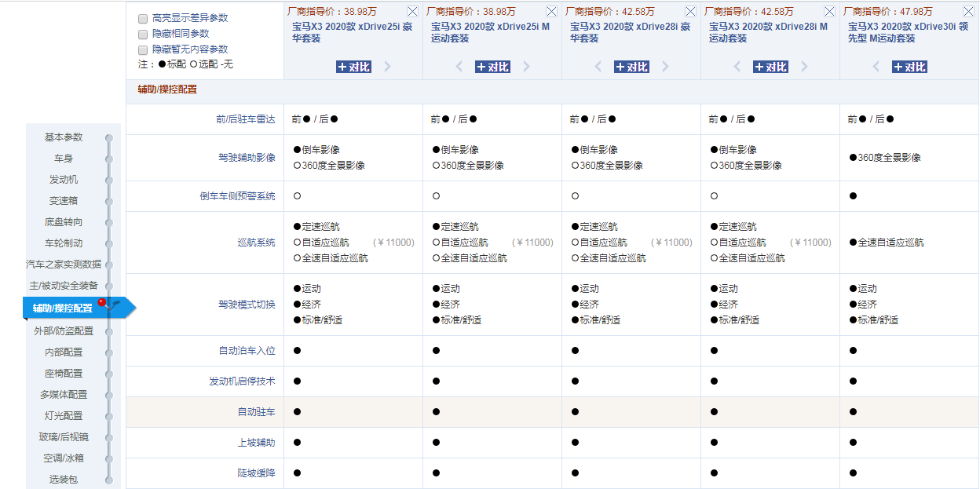The image size is (980, 489).
Task: Open 倒车车侧预警系统 parameter explanation
Action: (237, 196)
